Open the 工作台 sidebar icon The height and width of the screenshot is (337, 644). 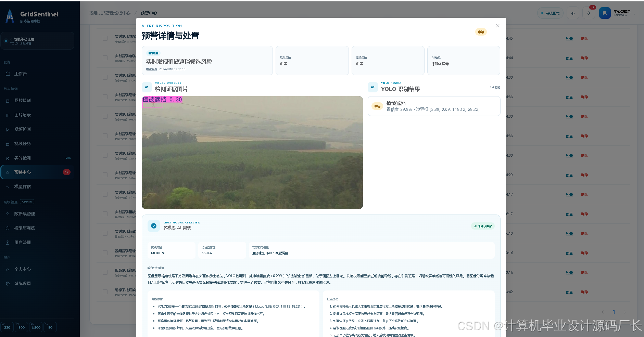click(x=8, y=74)
